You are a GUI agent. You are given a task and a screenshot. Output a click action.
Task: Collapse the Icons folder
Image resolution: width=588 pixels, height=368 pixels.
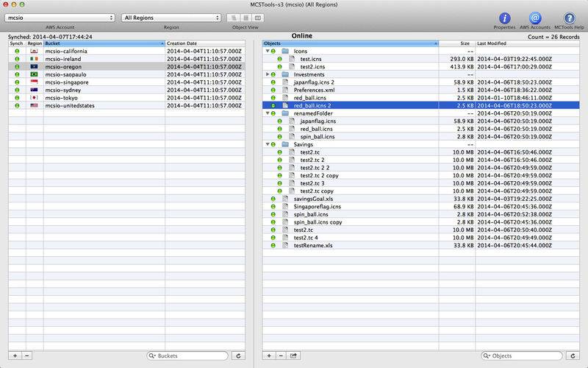(x=268, y=51)
